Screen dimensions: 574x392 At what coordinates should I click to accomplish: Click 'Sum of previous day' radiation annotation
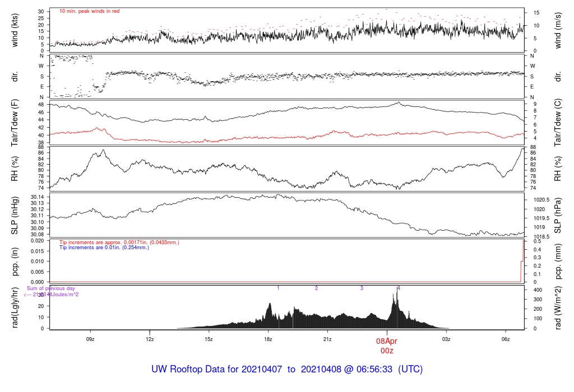pyautogui.click(x=51, y=288)
